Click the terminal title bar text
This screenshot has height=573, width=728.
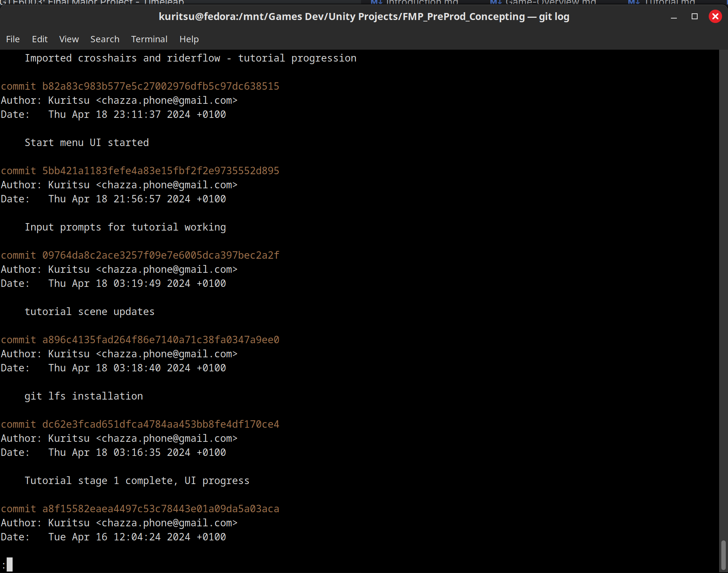(364, 16)
